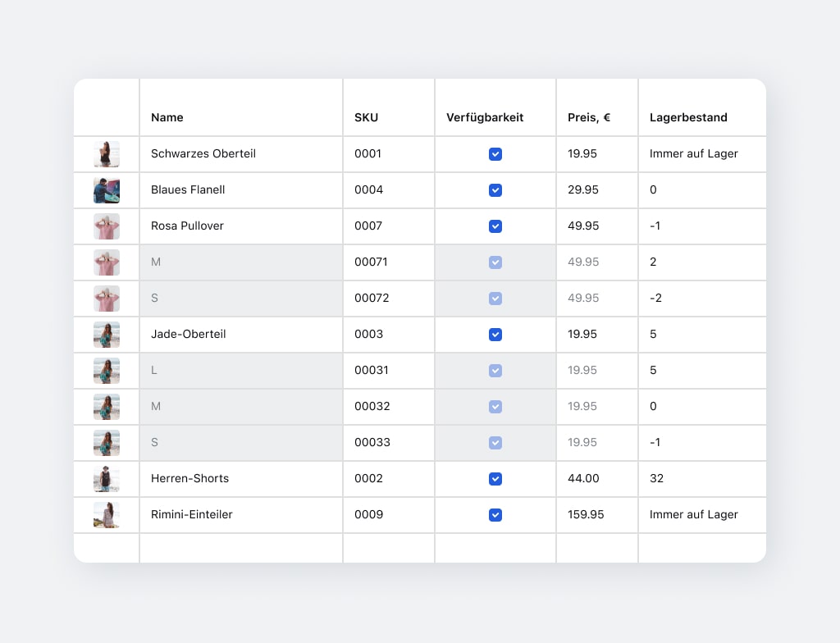
Task: Disable availability for Herren-Shorts
Action: coord(495,479)
